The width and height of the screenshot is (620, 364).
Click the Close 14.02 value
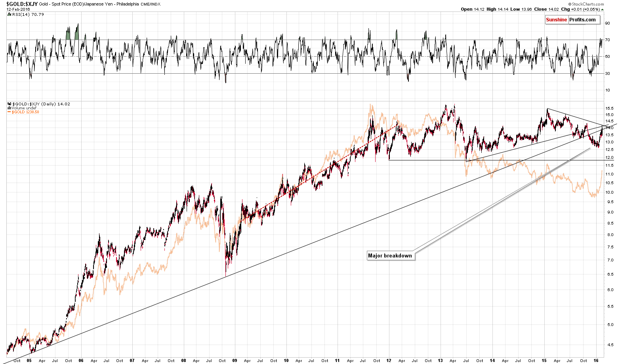click(546, 10)
